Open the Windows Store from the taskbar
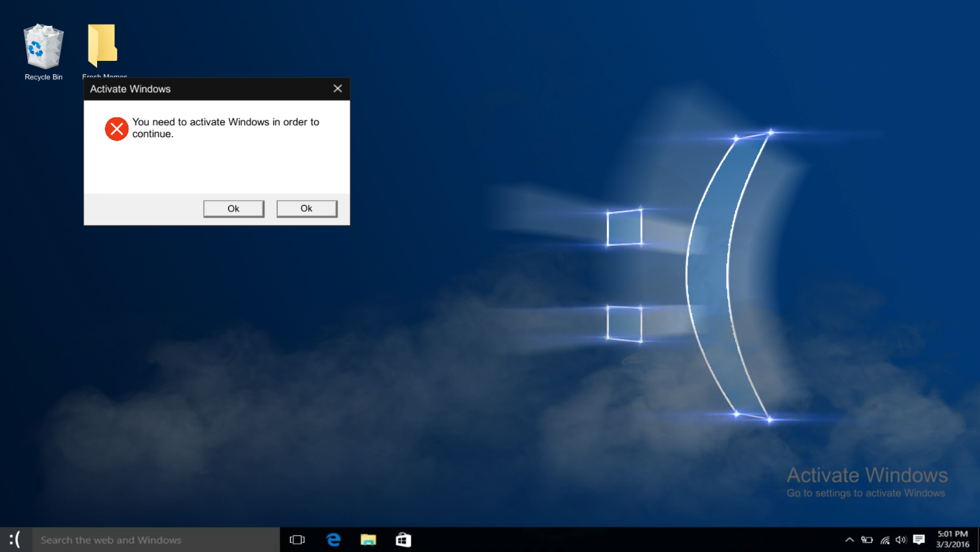Image resolution: width=980 pixels, height=552 pixels. pyautogui.click(x=403, y=539)
